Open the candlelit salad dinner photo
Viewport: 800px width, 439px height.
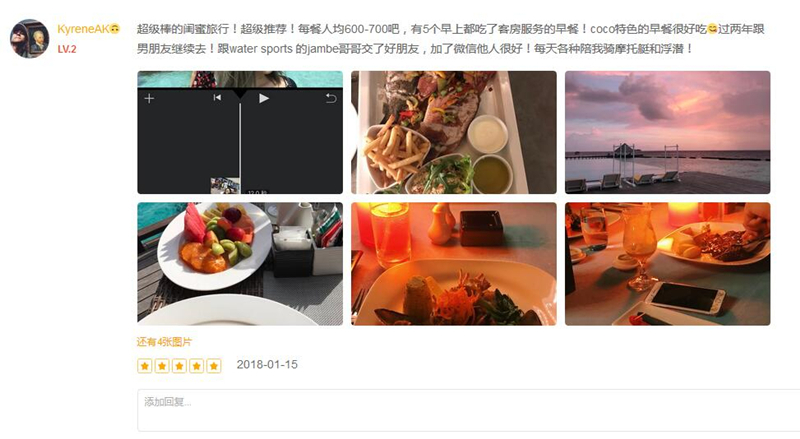click(x=454, y=264)
